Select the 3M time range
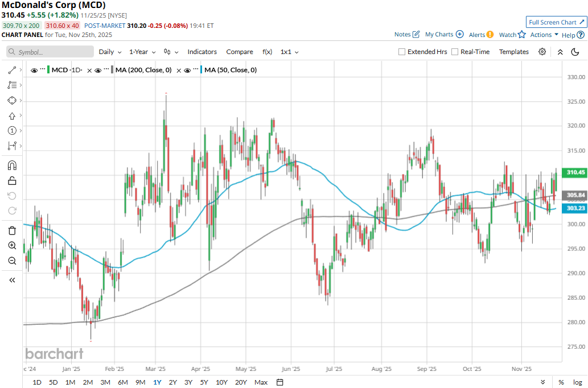 tap(105, 382)
